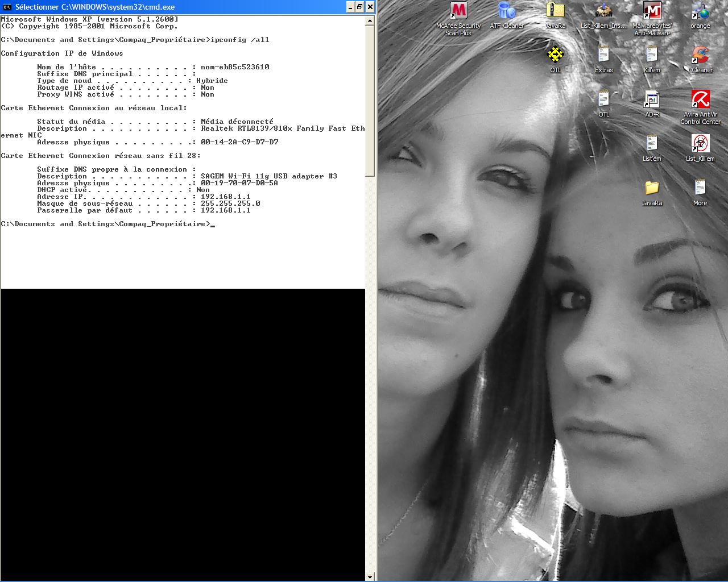The width and height of the screenshot is (728, 582).
Task: Click the cmd.exe window title bar text
Action: click(x=95, y=7)
